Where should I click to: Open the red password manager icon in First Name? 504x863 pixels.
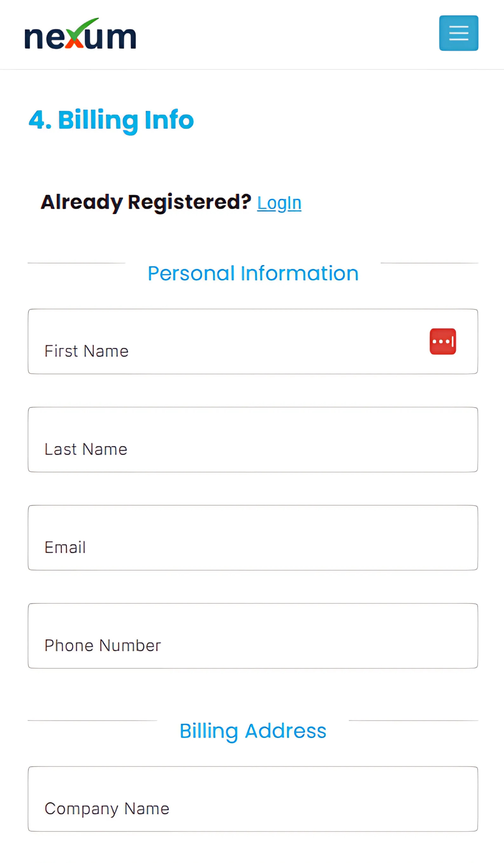(x=443, y=341)
